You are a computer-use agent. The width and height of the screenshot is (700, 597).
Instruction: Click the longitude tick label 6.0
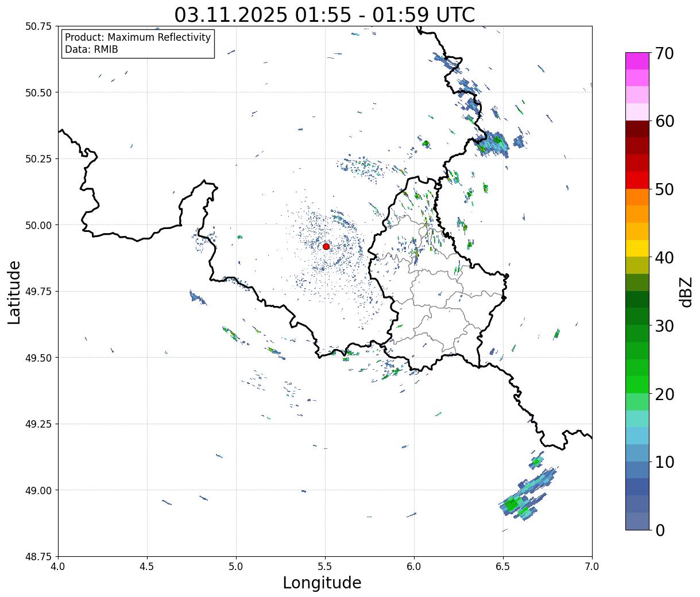[x=414, y=567]
